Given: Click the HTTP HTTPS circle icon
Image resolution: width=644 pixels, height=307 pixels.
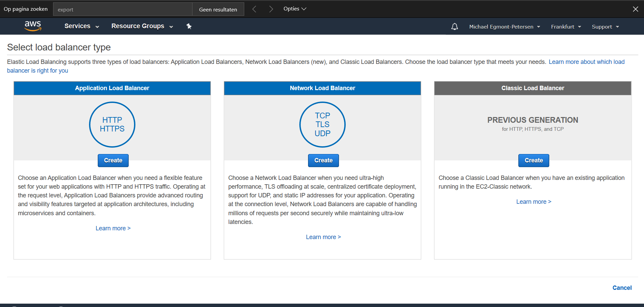Looking at the screenshot, I should (112, 124).
